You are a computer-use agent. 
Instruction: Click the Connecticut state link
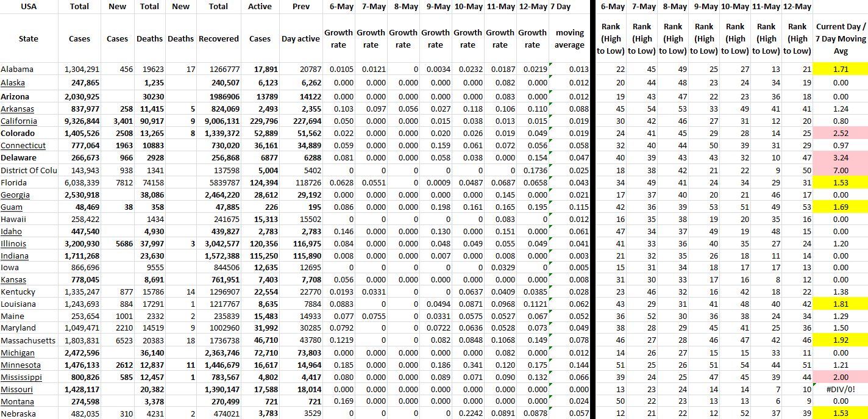coord(23,145)
